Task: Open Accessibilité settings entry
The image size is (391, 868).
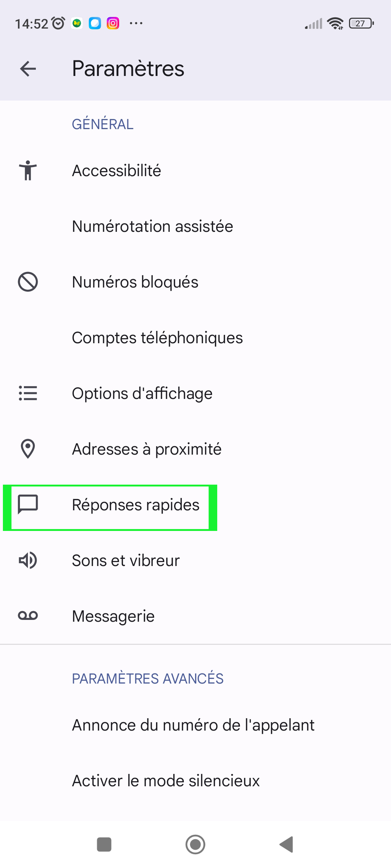Action: pyautogui.click(x=195, y=171)
